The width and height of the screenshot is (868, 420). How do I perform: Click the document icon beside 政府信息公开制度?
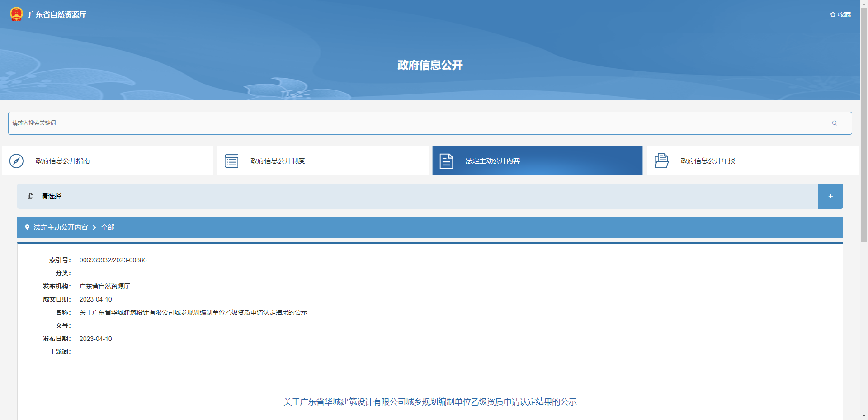pyautogui.click(x=232, y=161)
